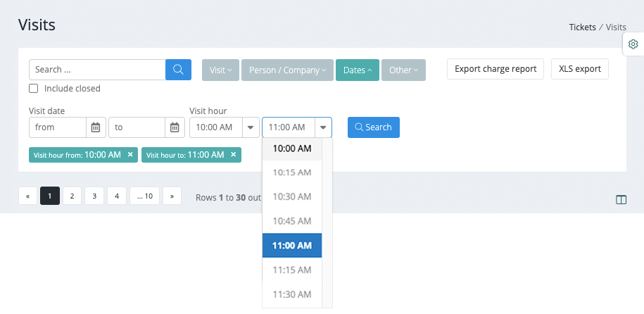Expand the Visit filter dropdown
The width and height of the screenshot is (644, 314).
click(220, 70)
